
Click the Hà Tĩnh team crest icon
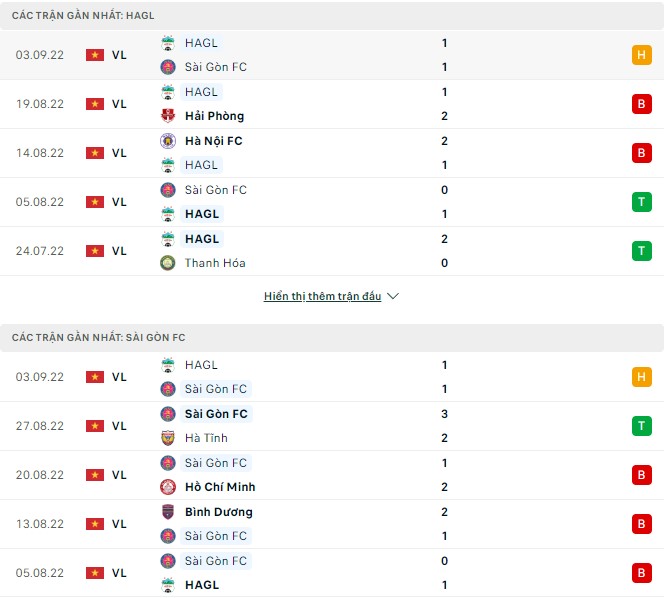click(x=168, y=438)
